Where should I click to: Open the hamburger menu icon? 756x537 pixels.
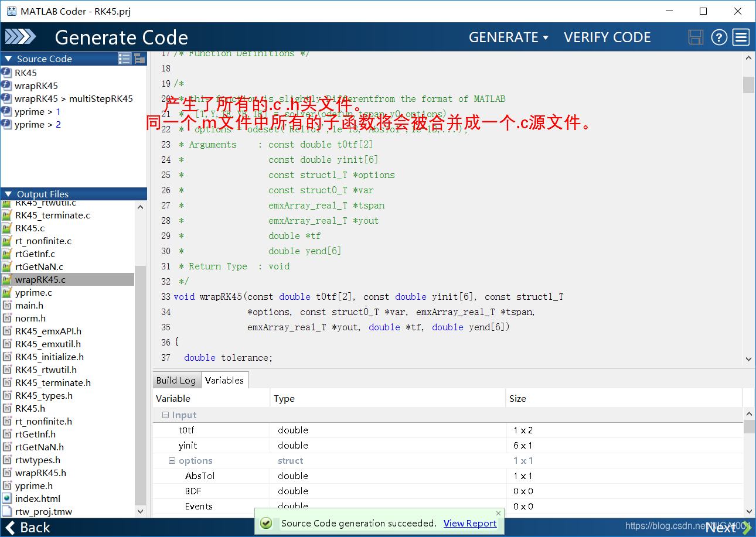(x=741, y=37)
